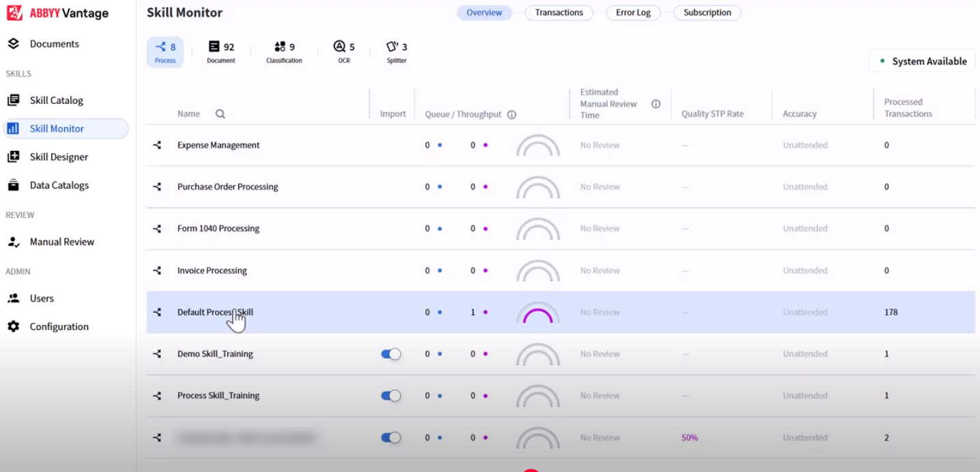980x472 pixels.
Task: Open the Default Process Skill row
Action: point(561,312)
